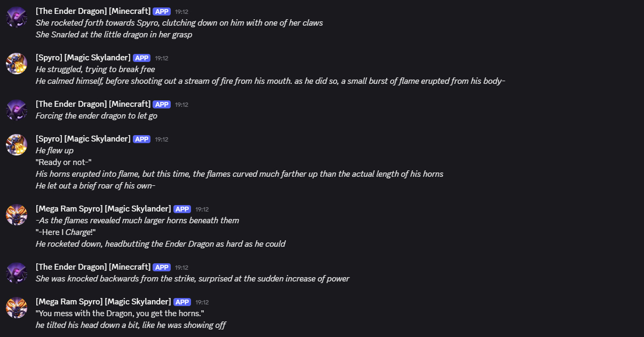Click the timestamp on the "She was knocked backwards" message
644x337 pixels.
181,267
